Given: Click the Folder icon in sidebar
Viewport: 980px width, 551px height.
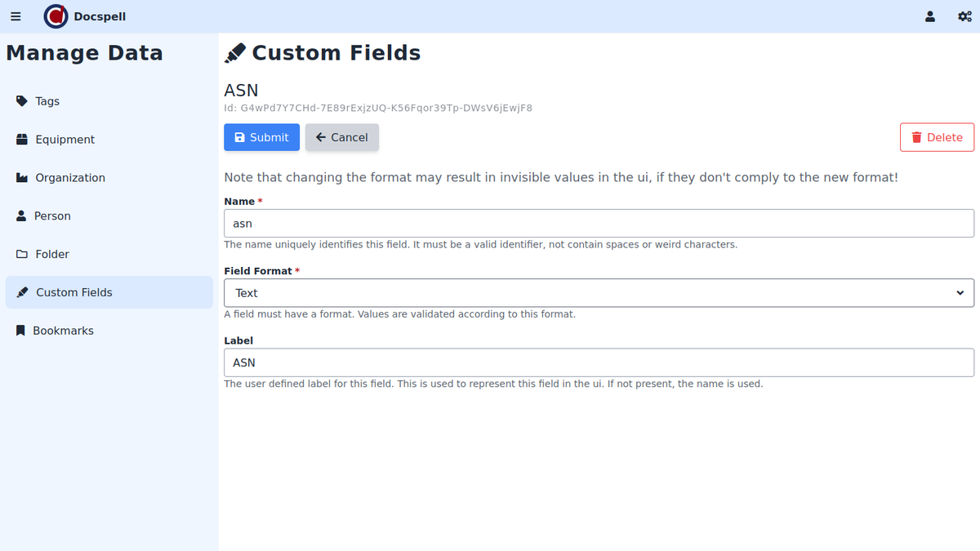Looking at the screenshot, I should pyautogui.click(x=22, y=255).
